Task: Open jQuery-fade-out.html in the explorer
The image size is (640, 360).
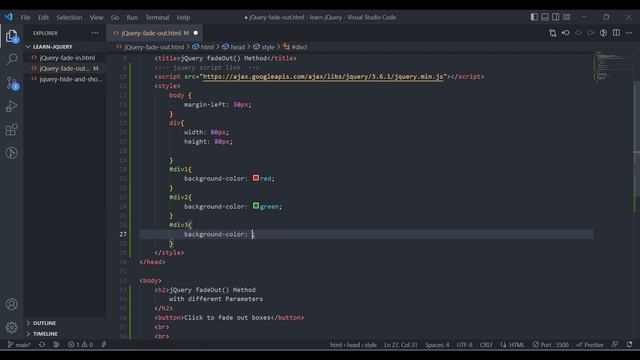Action: pos(64,69)
